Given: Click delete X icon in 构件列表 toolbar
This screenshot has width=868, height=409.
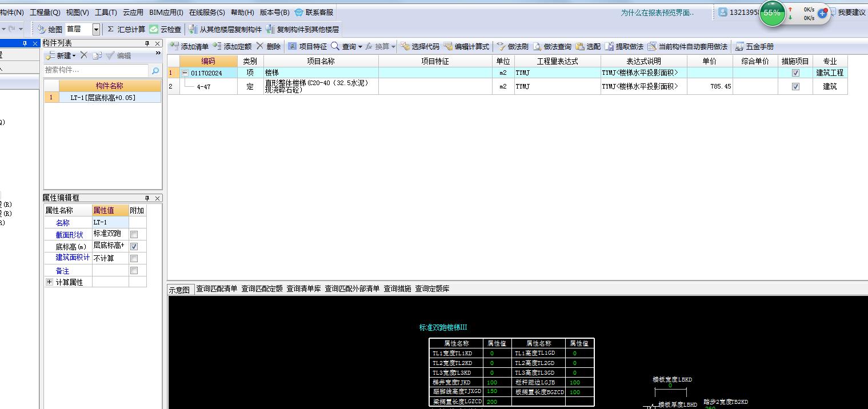Looking at the screenshot, I should (x=83, y=55).
